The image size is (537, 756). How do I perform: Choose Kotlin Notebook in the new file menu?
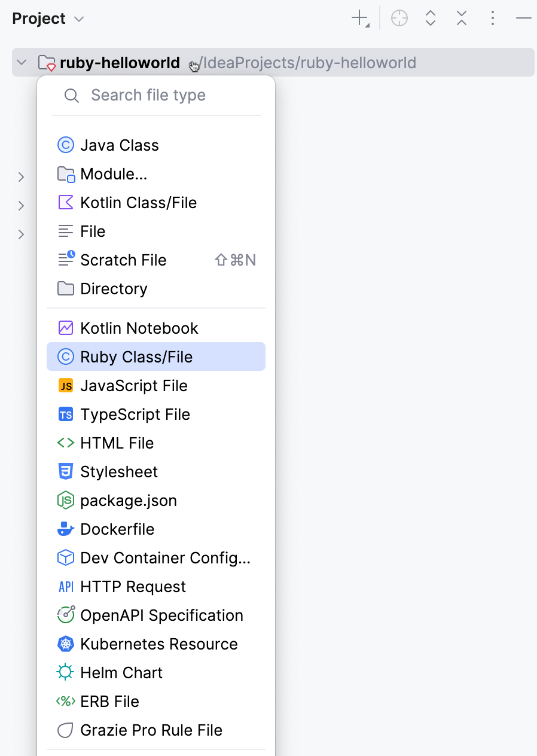click(139, 328)
